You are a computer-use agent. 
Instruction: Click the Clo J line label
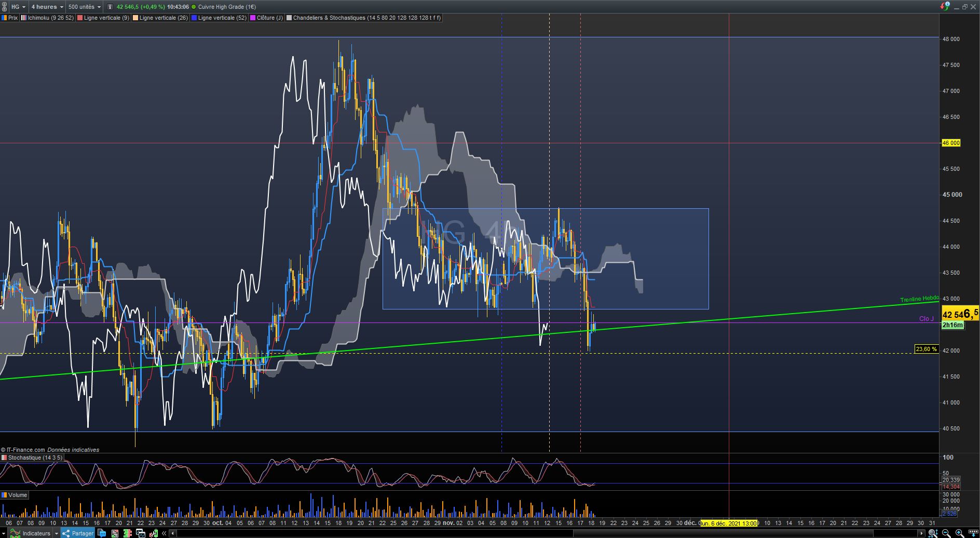tap(926, 319)
